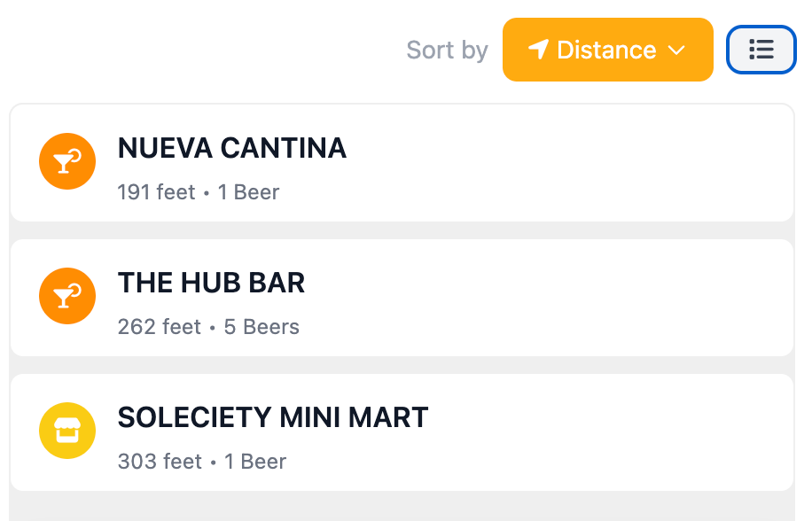The image size is (812, 521).
Task: Click the "262 feet" distance text
Action: (160, 327)
